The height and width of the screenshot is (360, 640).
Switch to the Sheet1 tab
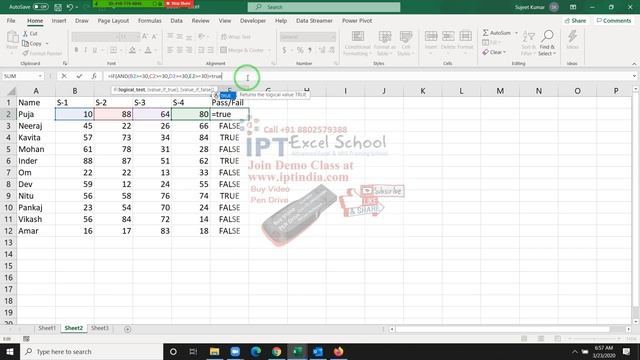[x=47, y=328]
